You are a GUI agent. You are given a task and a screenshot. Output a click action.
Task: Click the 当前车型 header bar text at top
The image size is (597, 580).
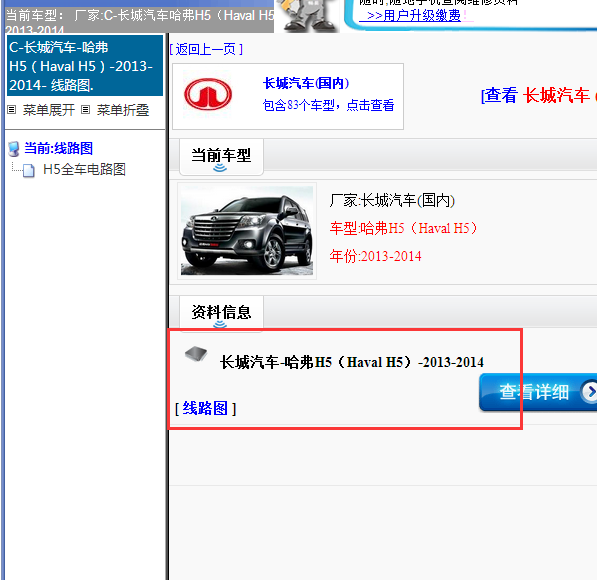(x=140, y=20)
